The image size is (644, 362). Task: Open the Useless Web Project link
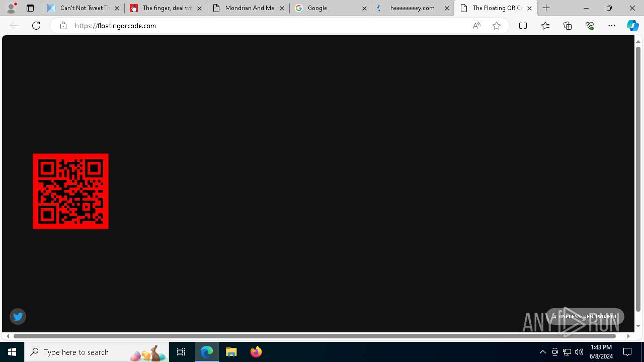click(x=585, y=316)
